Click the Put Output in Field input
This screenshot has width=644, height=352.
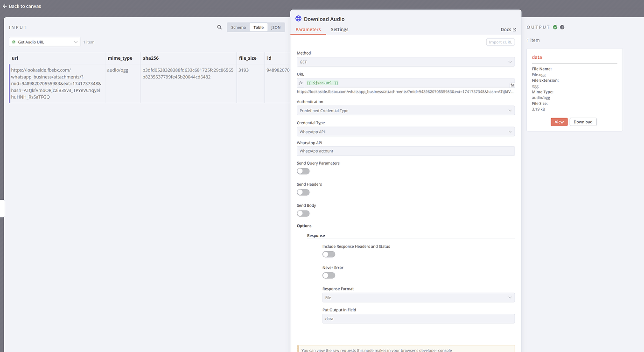tap(418, 319)
